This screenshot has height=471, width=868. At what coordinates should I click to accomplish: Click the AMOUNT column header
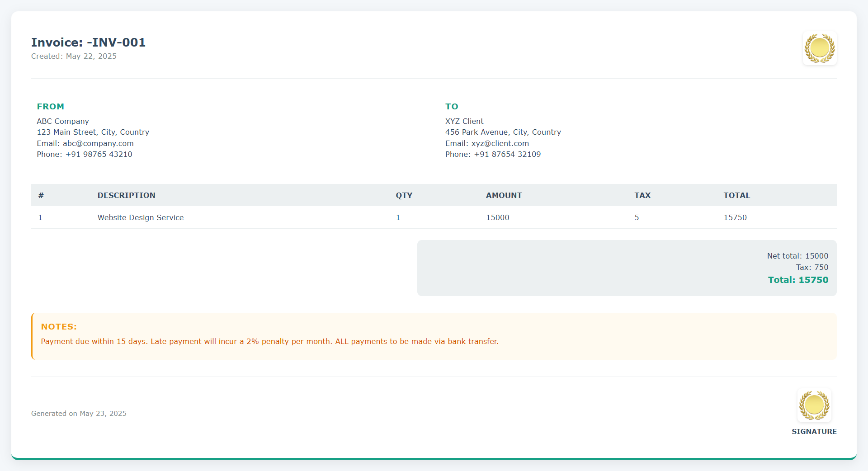coord(504,195)
